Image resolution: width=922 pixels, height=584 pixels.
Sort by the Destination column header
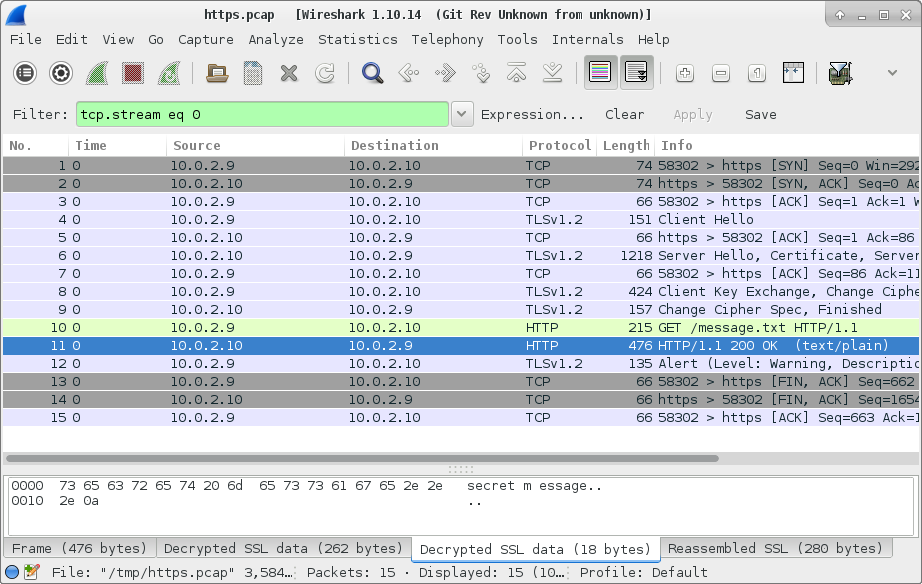(x=433, y=145)
